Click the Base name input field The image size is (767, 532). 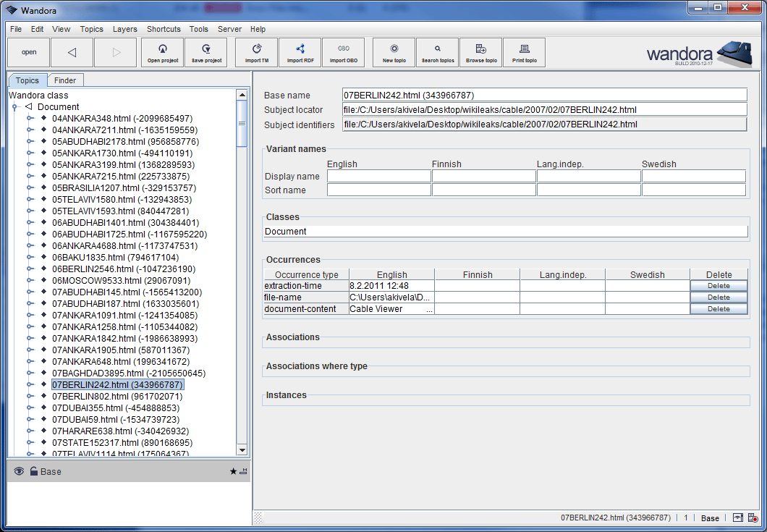[x=543, y=95]
